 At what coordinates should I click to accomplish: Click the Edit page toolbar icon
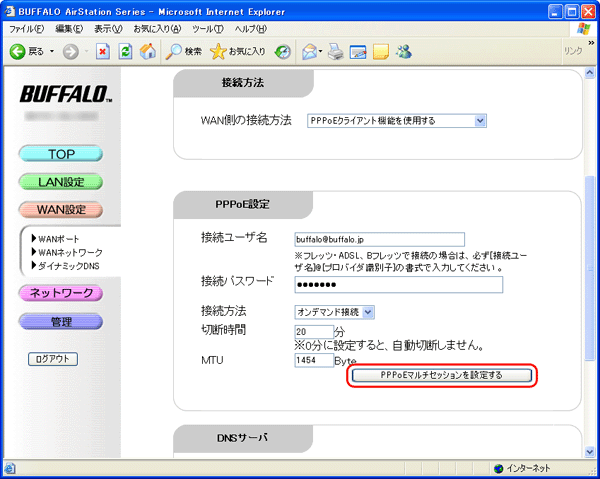tap(358, 52)
